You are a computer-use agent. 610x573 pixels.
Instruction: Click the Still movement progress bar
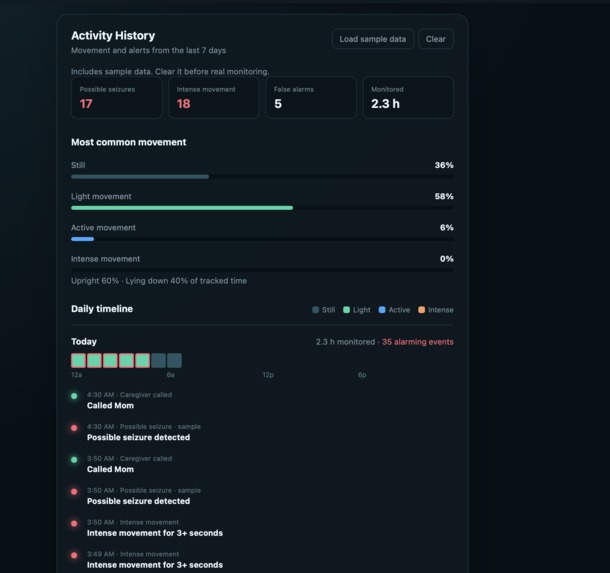click(x=262, y=177)
